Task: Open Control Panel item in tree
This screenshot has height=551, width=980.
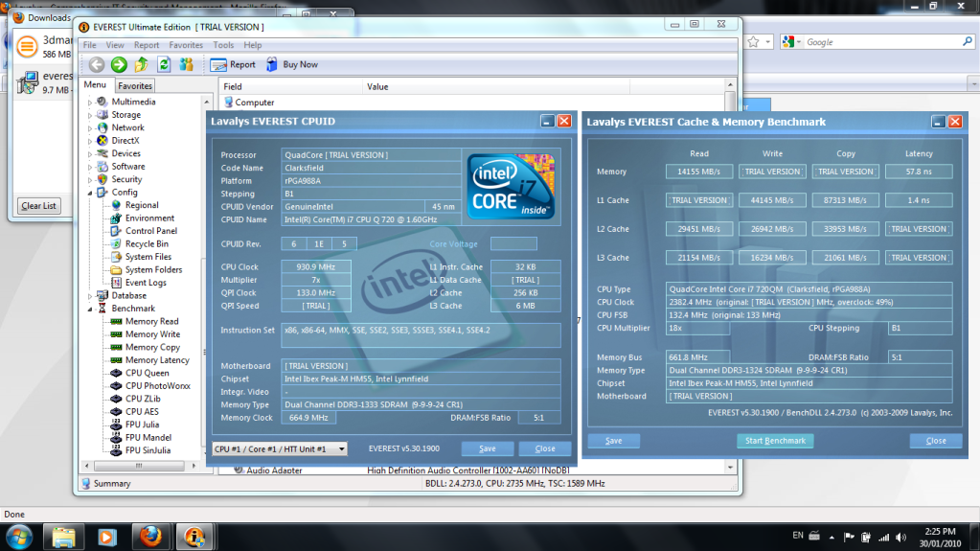Action: (x=150, y=231)
